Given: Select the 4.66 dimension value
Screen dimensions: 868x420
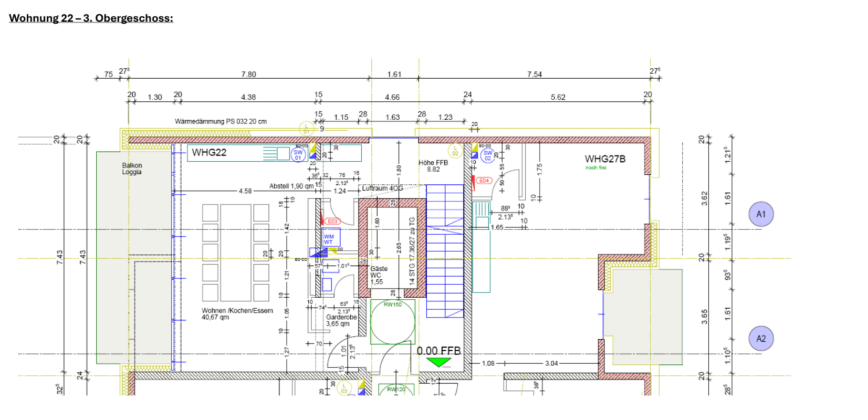Looking at the screenshot, I should coord(392,97).
